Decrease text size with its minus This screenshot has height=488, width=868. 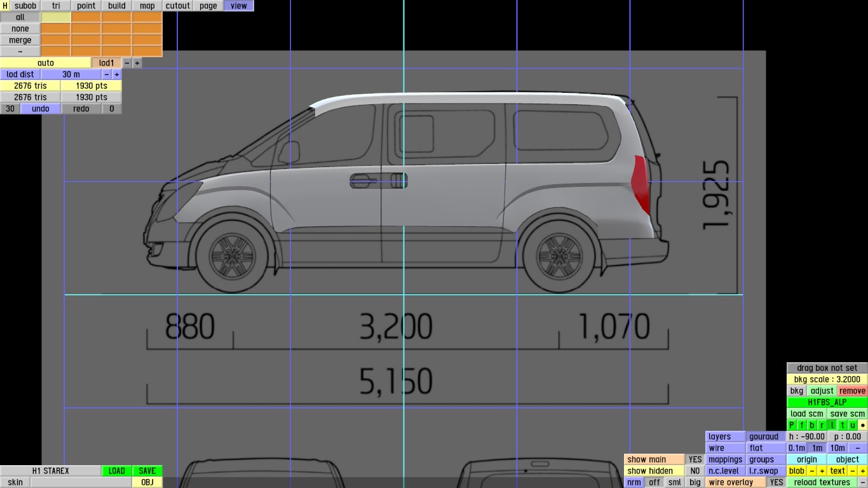(853, 471)
